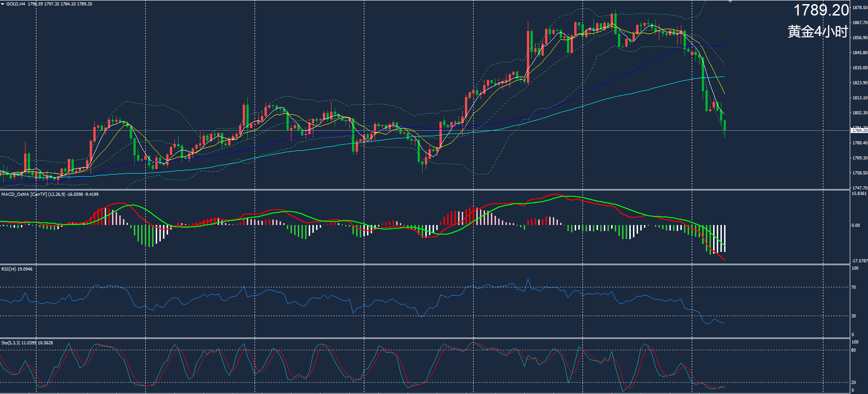Select the 1813.10 price scale value
Screen dimensions: 868x394
[x=860, y=98]
